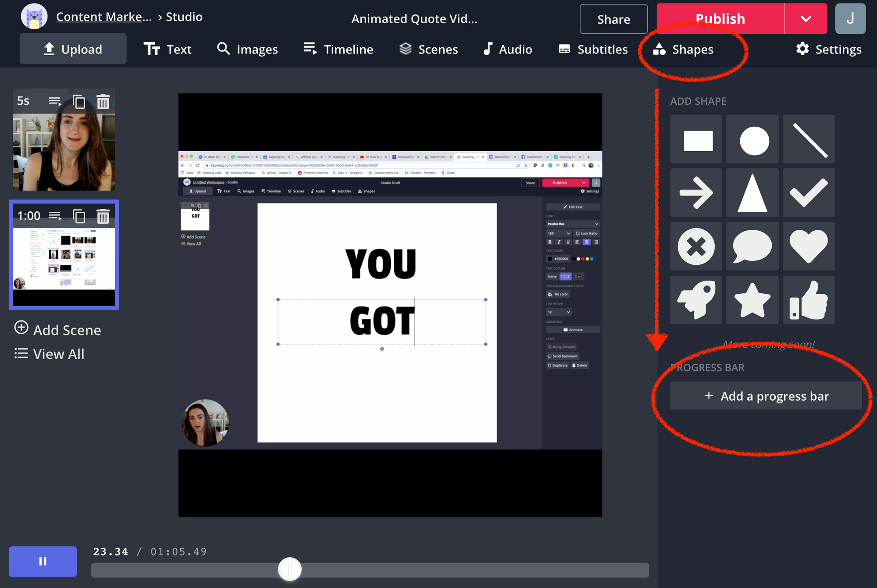Add the speech bubble shape
Image resolution: width=877 pixels, height=588 pixels.
(752, 246)
